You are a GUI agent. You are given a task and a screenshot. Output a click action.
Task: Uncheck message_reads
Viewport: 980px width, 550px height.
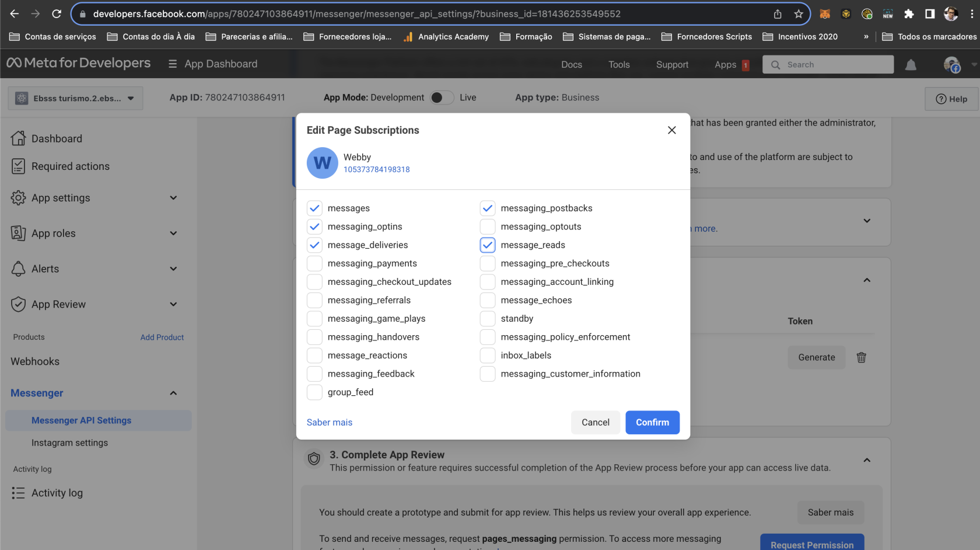pyautogui.click(x=488, y=245)
